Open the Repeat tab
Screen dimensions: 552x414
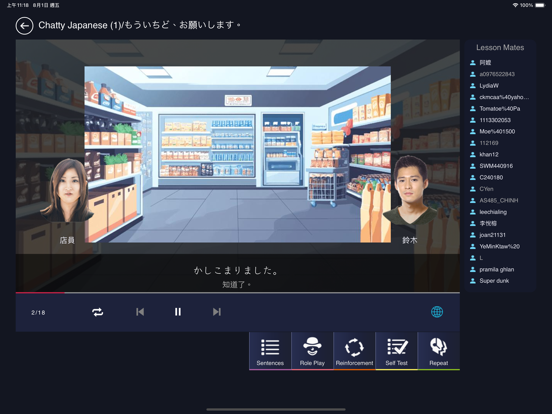point(439,351)
